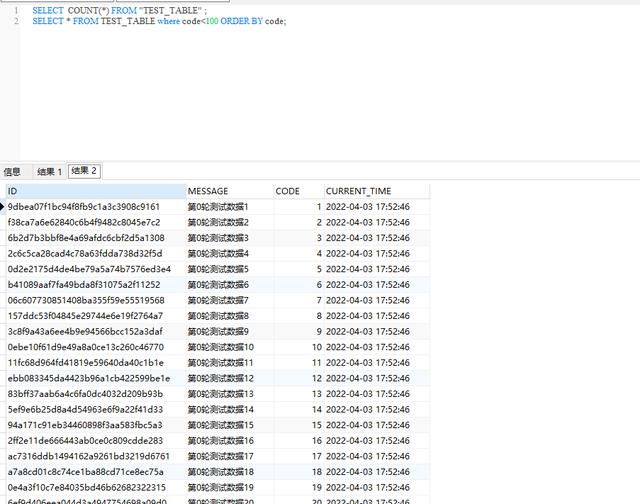Select ID cell 9dbea07f1bc94f8fb9c1a3c3908c9161

[96, 206]
